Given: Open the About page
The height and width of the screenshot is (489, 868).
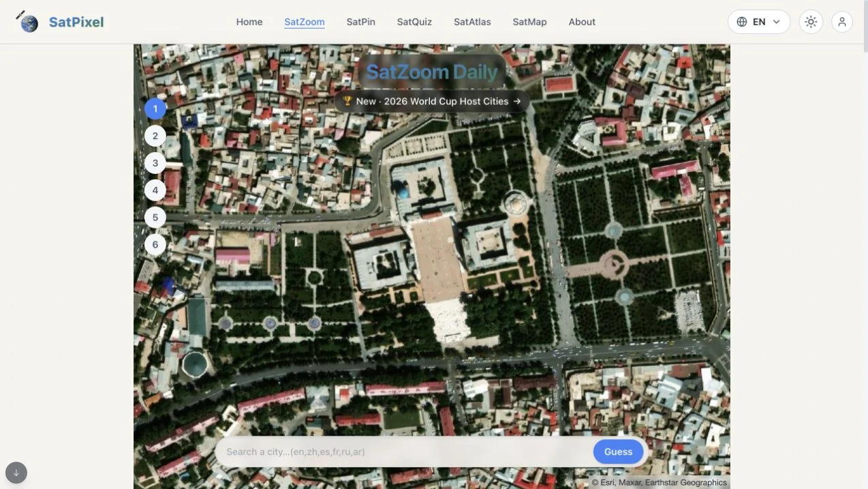Looking at the screenshot, I should coord(582,22).
